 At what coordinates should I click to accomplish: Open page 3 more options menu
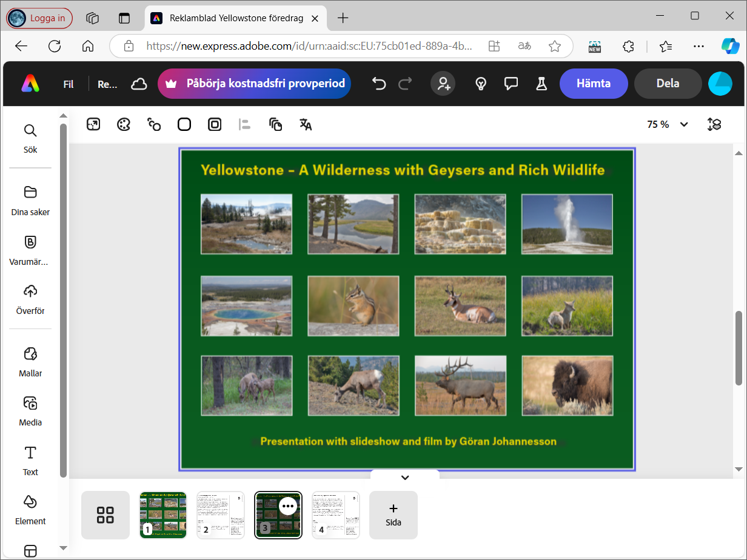288,505
